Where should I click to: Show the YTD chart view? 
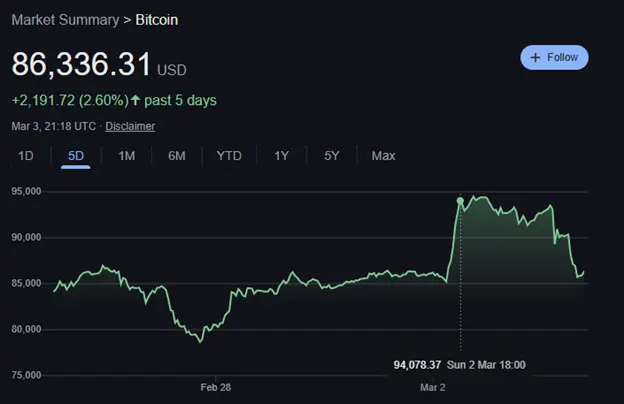[x=229, y=156]
